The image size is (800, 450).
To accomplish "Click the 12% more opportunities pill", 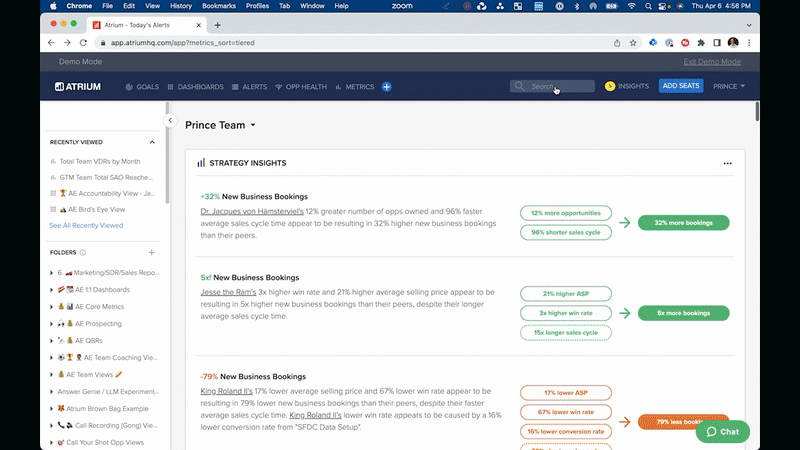I will [566, 213].
